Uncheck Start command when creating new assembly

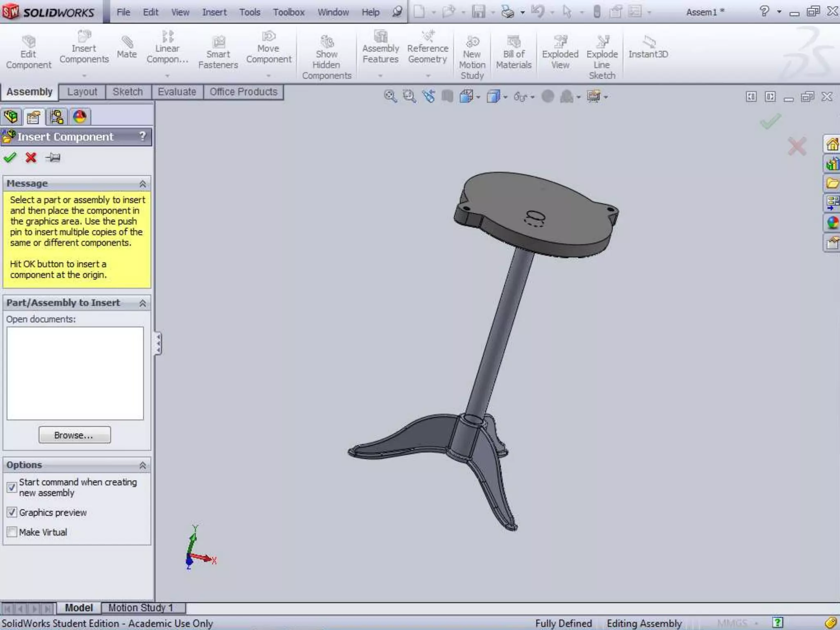[12, 487]
